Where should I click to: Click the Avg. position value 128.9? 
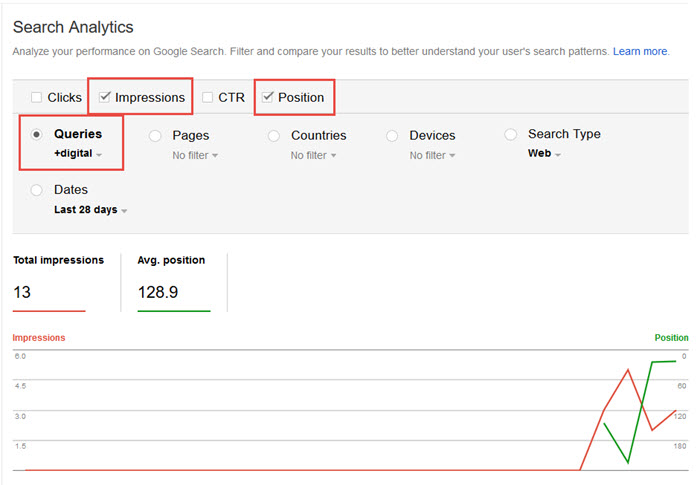(x=156, y=292)
